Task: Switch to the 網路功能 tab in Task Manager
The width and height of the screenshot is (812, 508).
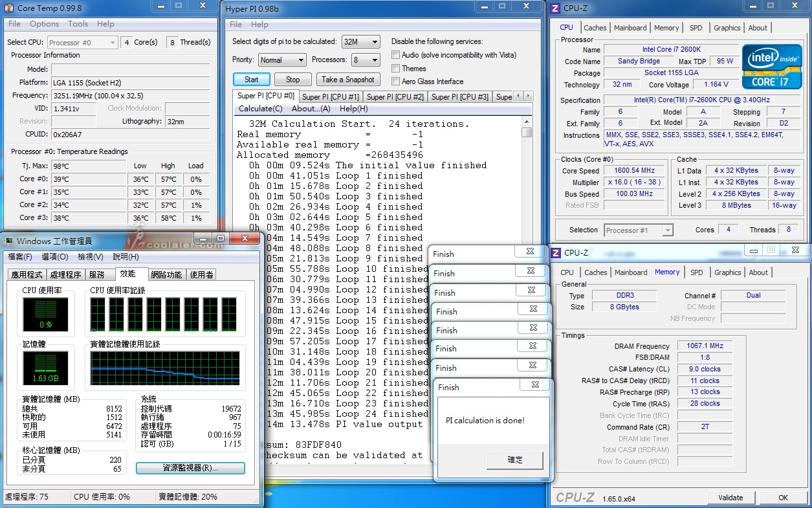Action: click(166, 275)
